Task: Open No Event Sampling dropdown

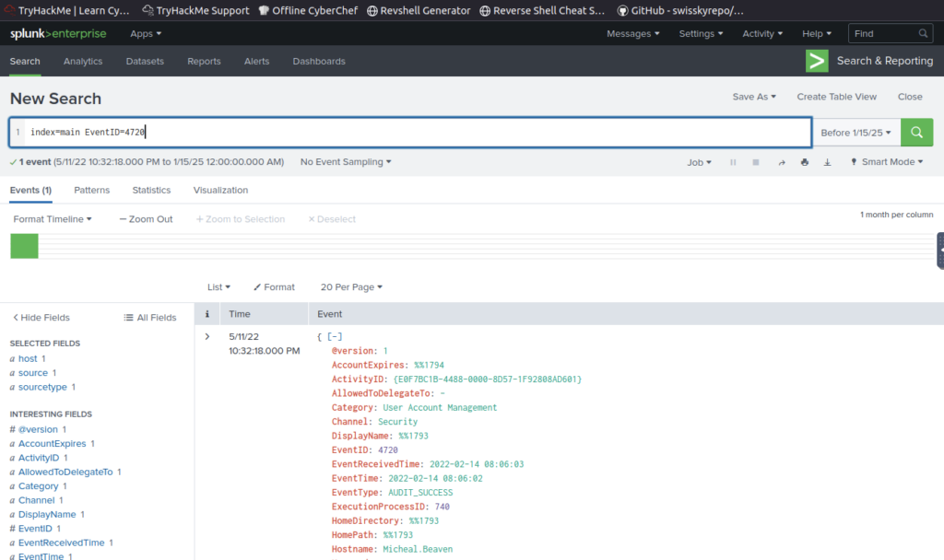Action: click(346, 162)
